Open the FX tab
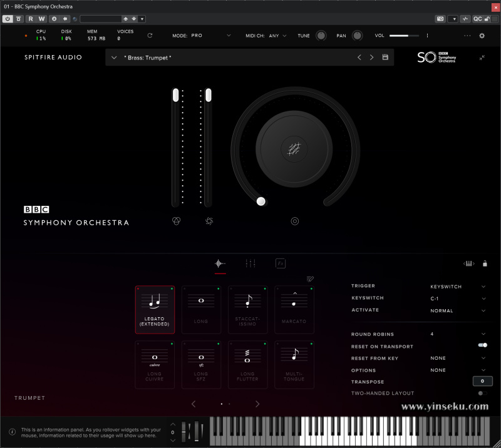The width and height of the screenshot is (501, 448). click(x=281, y=263)
